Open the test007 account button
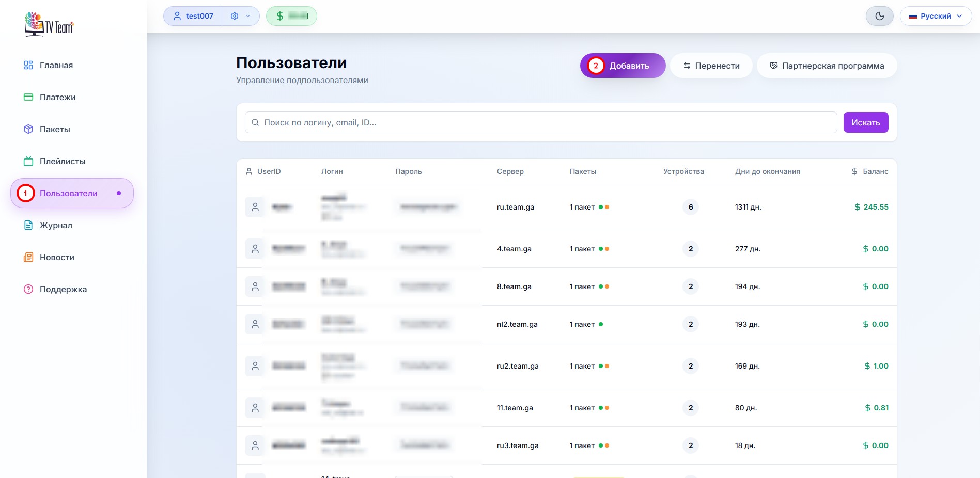Image resolution: width=980 pixels, height=478 pixels. [193, 16]
